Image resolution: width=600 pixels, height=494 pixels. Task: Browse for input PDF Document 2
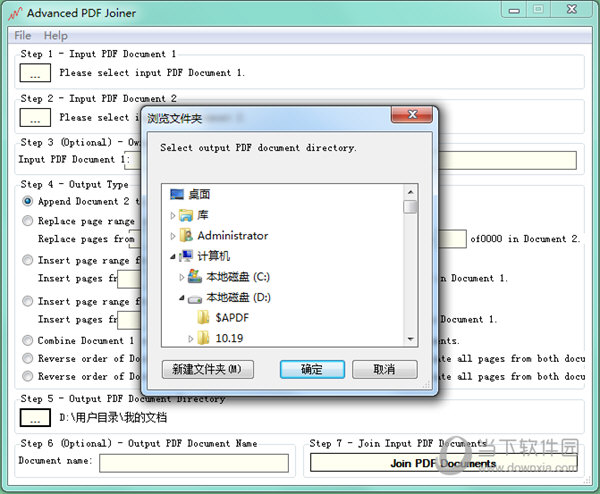point(35,117)
